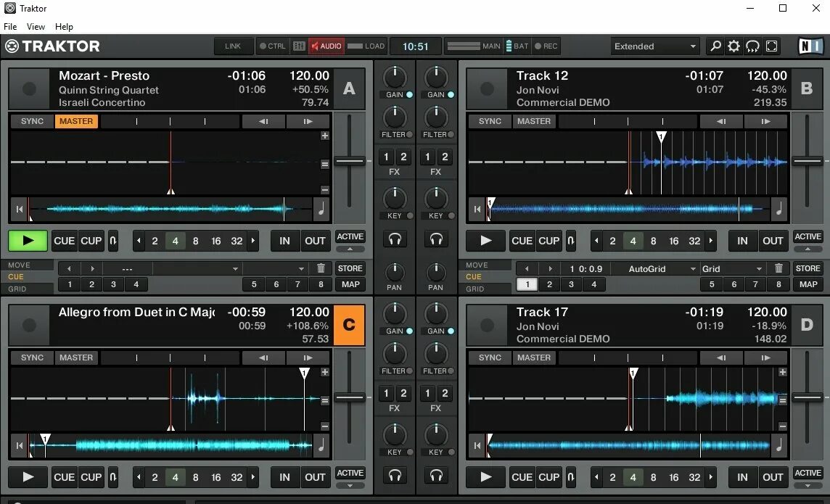Enable SYNC on Deck B
This screenshot has width=830, height=504.
click(490, 121)
